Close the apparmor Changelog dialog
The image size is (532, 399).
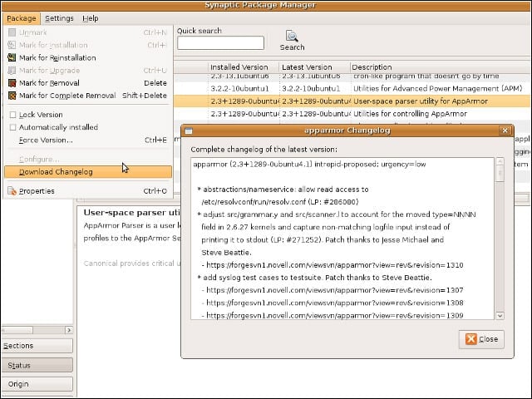tap(481, 339)
